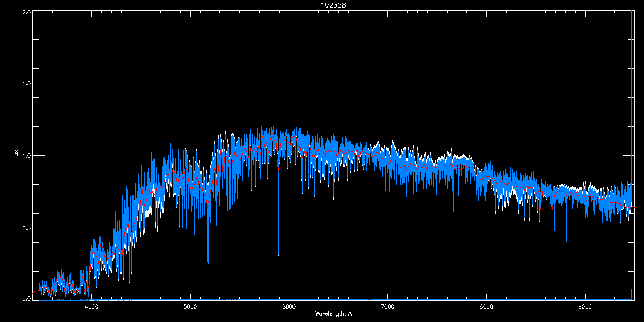Click the 2.0 y-axis tick label
This screenshot has height=322, width=644.
click(x=25, y=11)
